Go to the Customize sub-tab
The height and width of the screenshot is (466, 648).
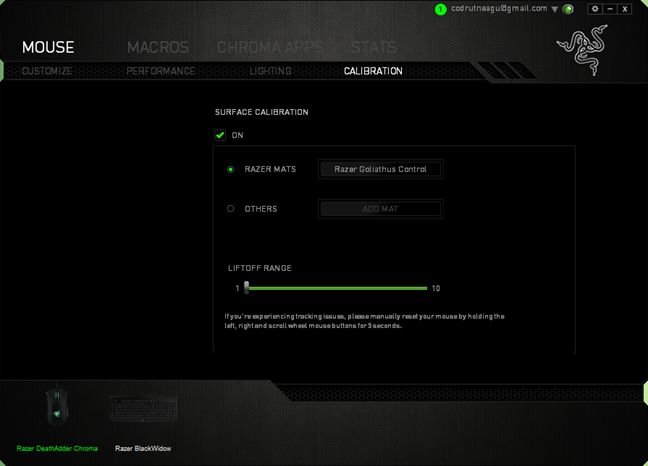coord(47,71)
